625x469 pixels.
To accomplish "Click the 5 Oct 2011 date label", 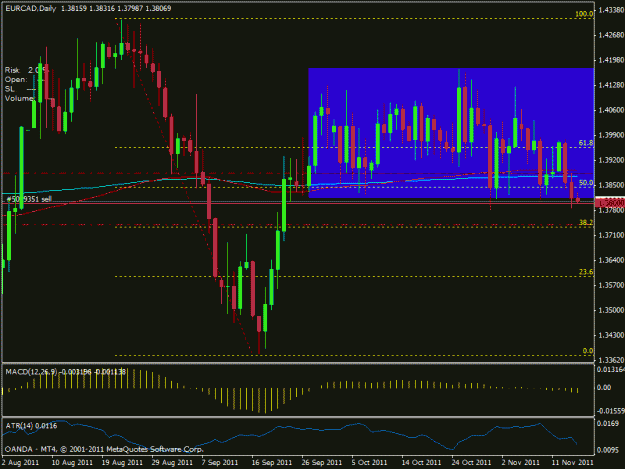I will pyautogui.click(x=369, y=463).
